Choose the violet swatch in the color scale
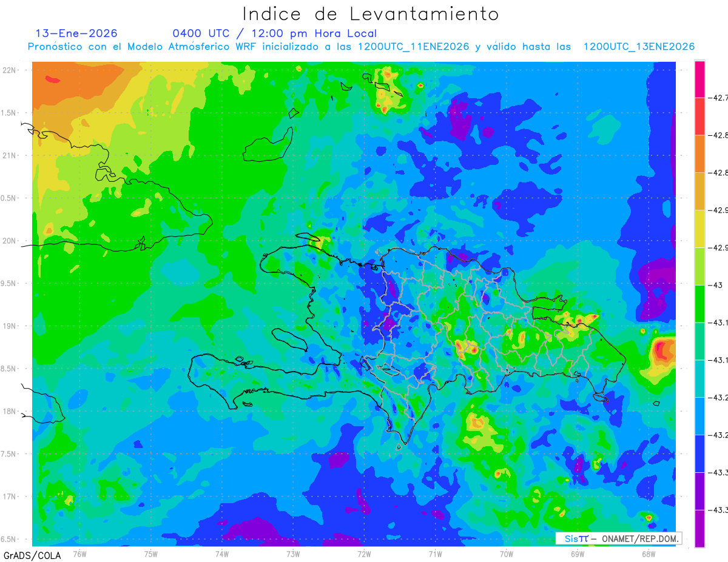 click(699, 492)
